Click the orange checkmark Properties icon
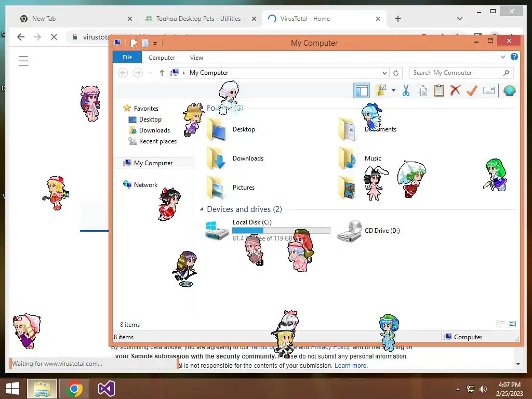The image size is (532, 399). (472, 90)
